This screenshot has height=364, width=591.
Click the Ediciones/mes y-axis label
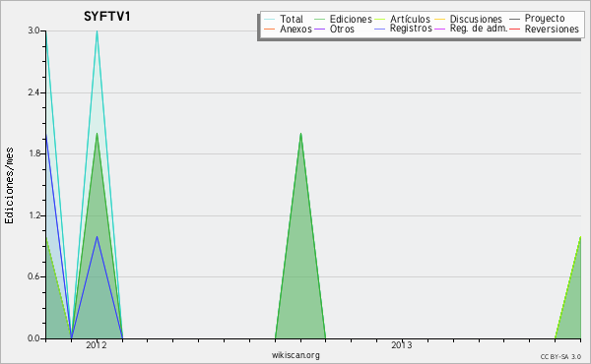9,186
